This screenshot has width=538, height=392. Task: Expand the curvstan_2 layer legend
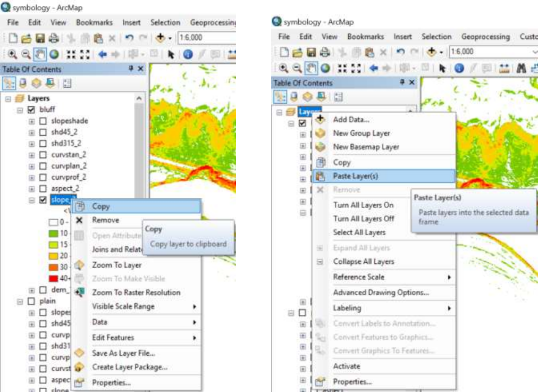(x=31, y=155)
